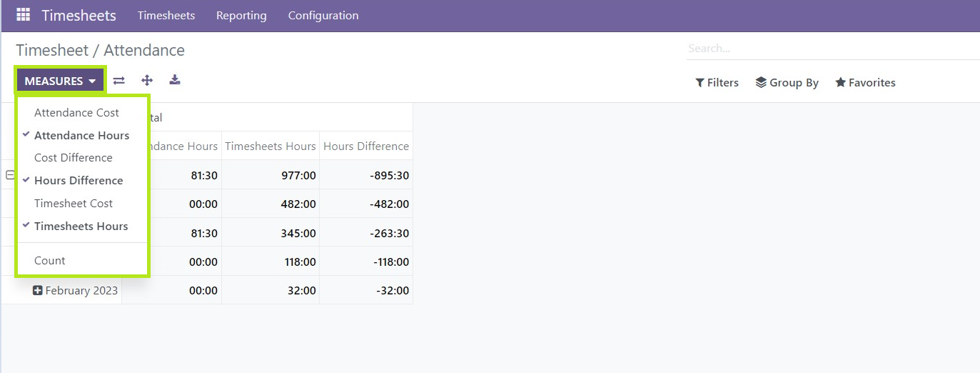Viewport: 980px width, 373px height.
Task: Select the -118:00 difference cell
Action: 366,262
